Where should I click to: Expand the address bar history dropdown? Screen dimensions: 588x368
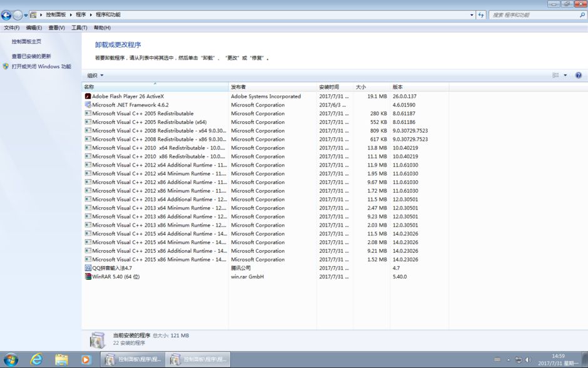click(x=472, y=15)
